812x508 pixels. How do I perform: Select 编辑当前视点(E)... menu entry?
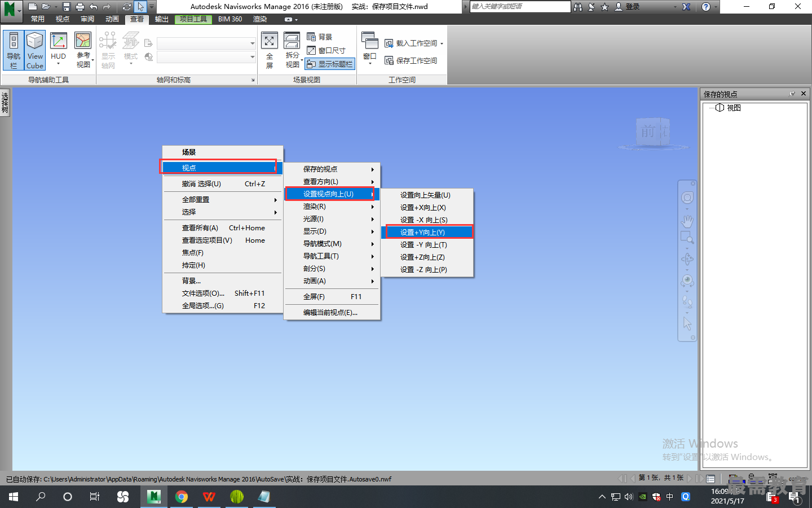click(x=332, y=313)
